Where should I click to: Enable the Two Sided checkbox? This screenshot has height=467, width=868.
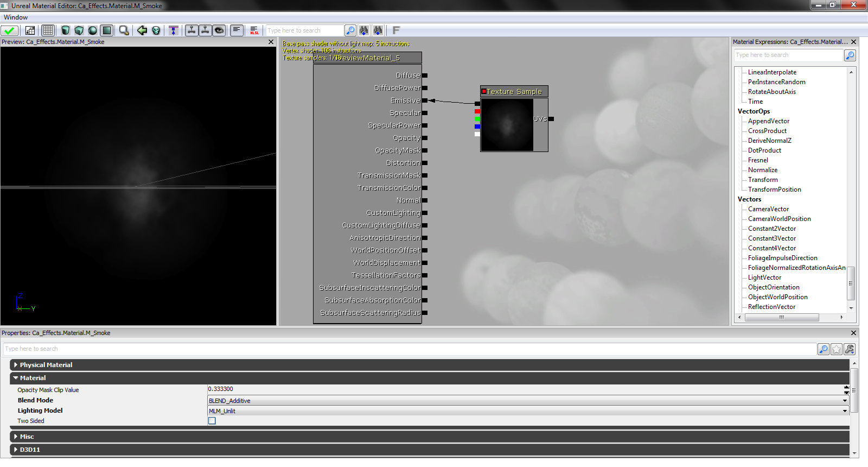click(x=212, y=421)
